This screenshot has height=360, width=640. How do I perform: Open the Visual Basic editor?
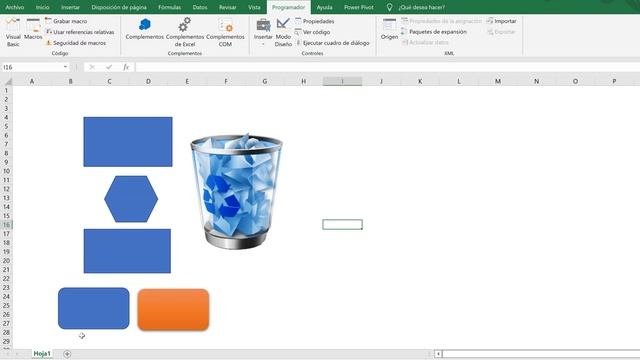coord(13,32)
